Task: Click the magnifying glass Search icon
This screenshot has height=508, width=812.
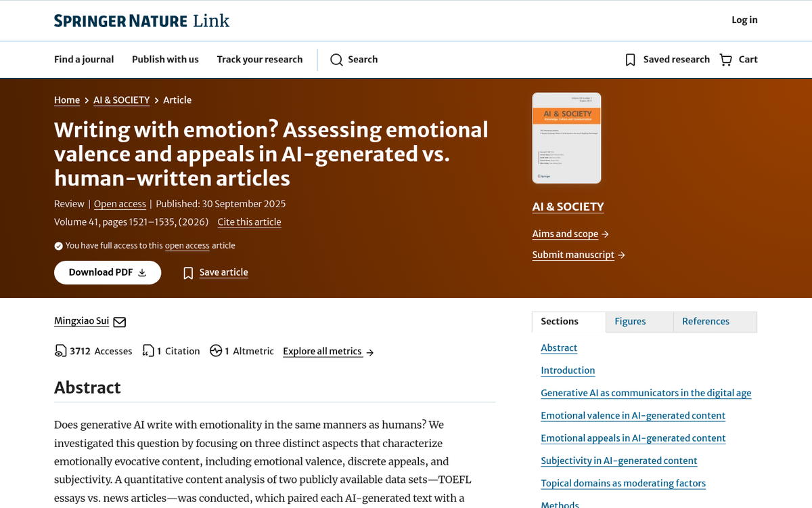Action: point(336,60)
